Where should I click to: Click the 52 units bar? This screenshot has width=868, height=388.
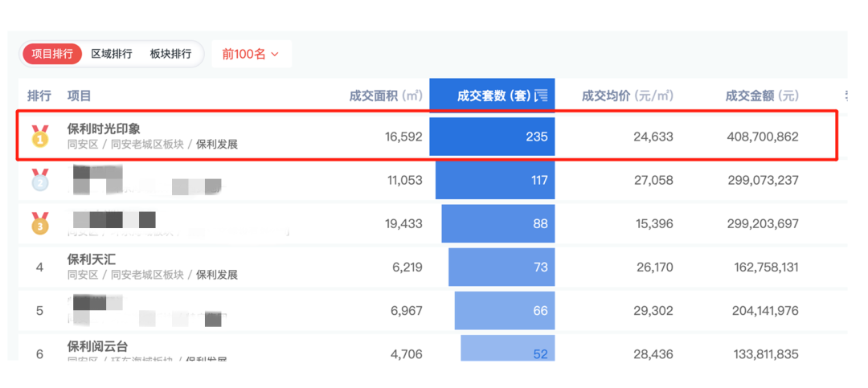pos(508,348)
